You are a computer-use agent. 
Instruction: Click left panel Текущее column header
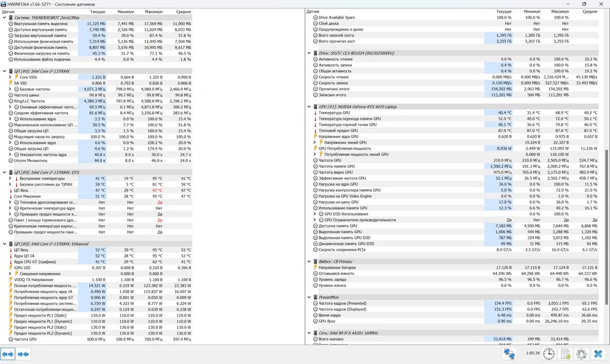98,11
